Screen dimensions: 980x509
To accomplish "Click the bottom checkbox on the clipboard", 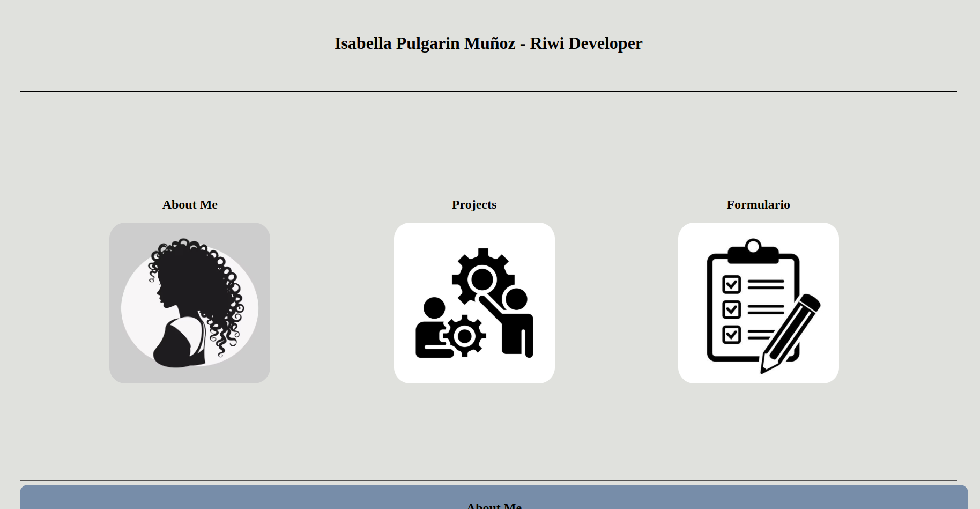I will pos(731,335).
